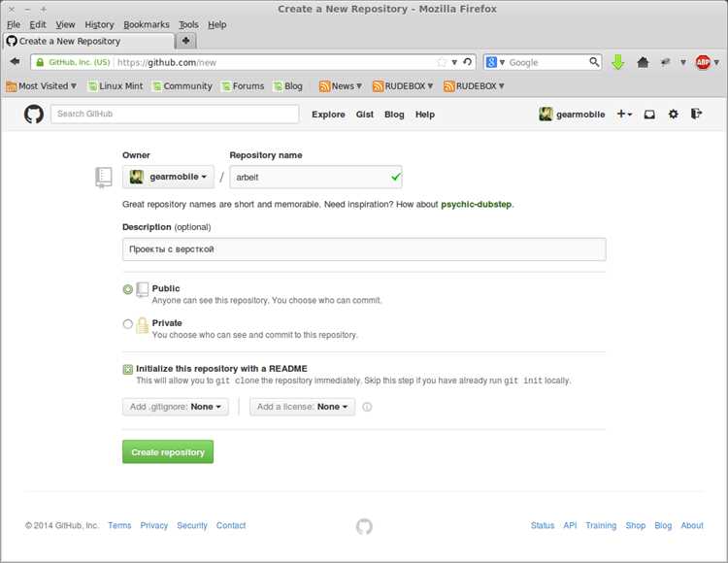
Task: Open the Bookmarks menu
Action: pos(147,24)
